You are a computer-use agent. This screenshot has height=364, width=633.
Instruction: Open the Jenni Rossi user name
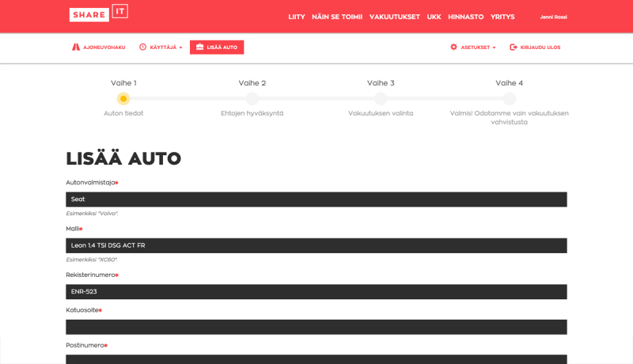553,17
